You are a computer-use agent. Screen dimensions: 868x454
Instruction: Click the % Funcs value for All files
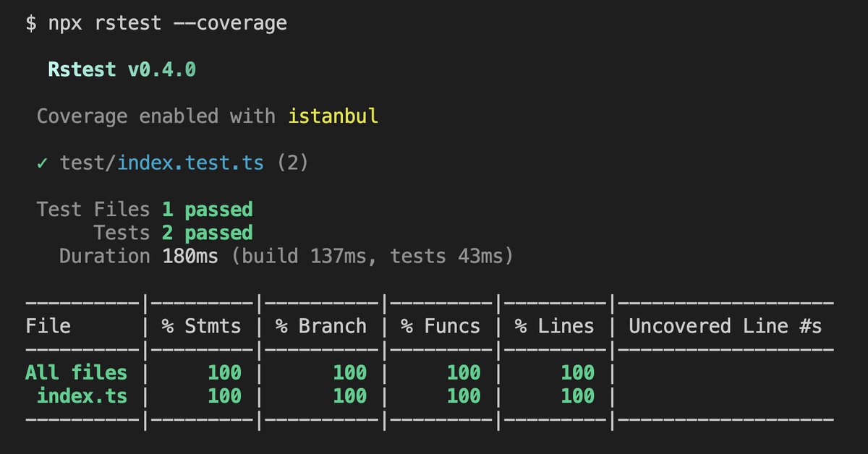tap(464, 372)
